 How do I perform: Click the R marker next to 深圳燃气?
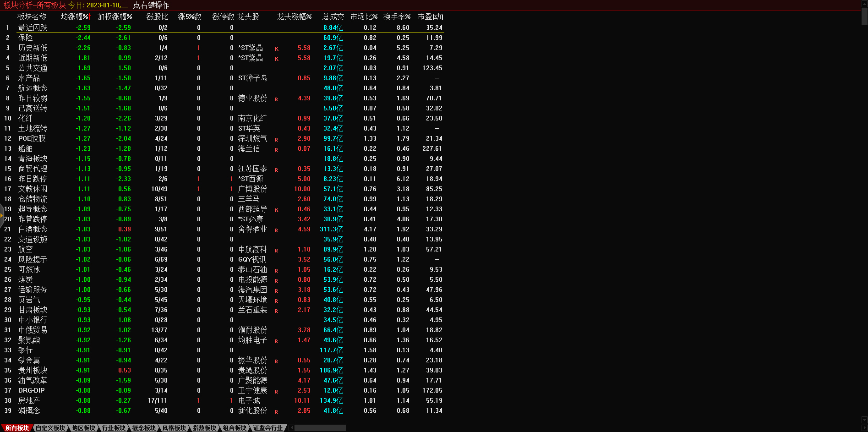click(x=276, y=139)
